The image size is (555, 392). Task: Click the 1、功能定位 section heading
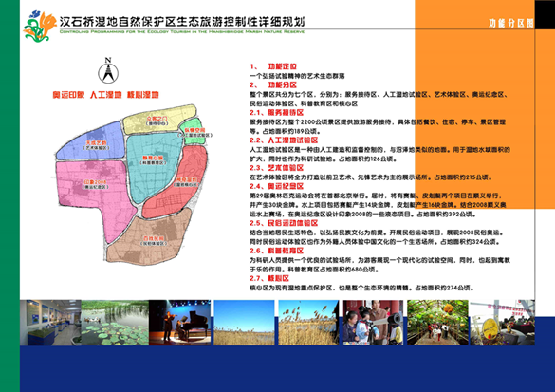273,66
